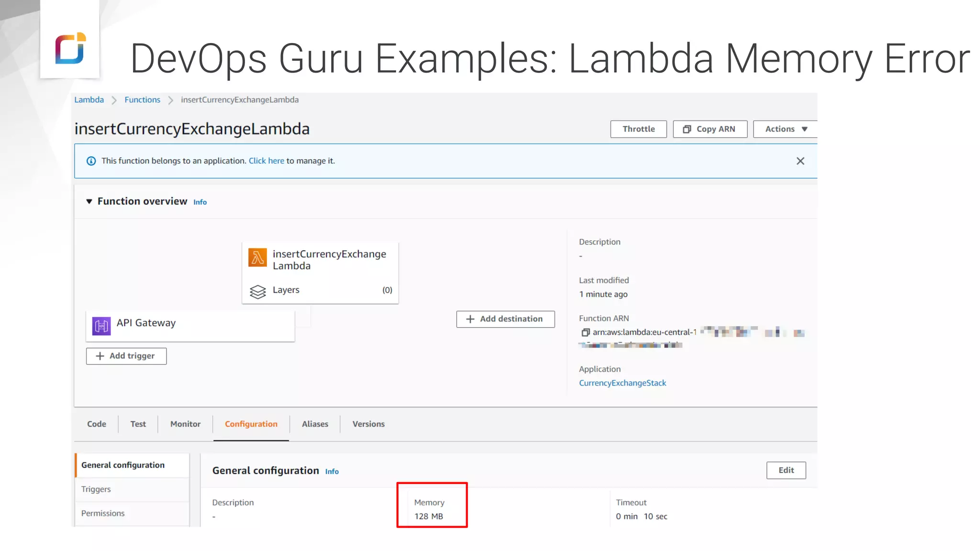Viewport: 980px width, 551px height.
Task: Switch to the Test tab
Action: pos(138,424)
